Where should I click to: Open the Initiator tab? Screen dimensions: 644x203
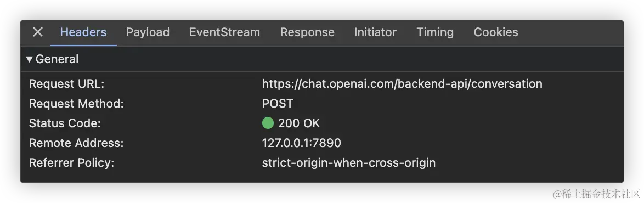click(375, 32)
